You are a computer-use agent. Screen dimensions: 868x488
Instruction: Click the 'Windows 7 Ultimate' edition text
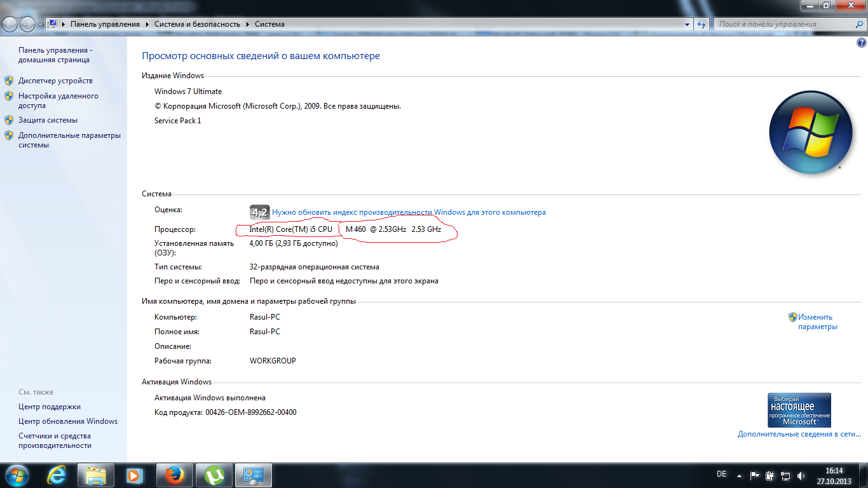click(x=188, y=91)
